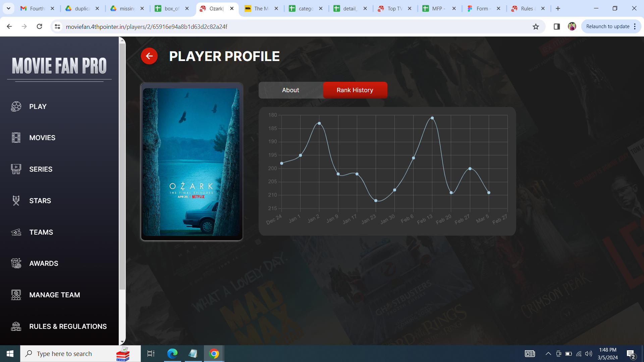Click the TEAMS tickets icon

tap(16, 232)
